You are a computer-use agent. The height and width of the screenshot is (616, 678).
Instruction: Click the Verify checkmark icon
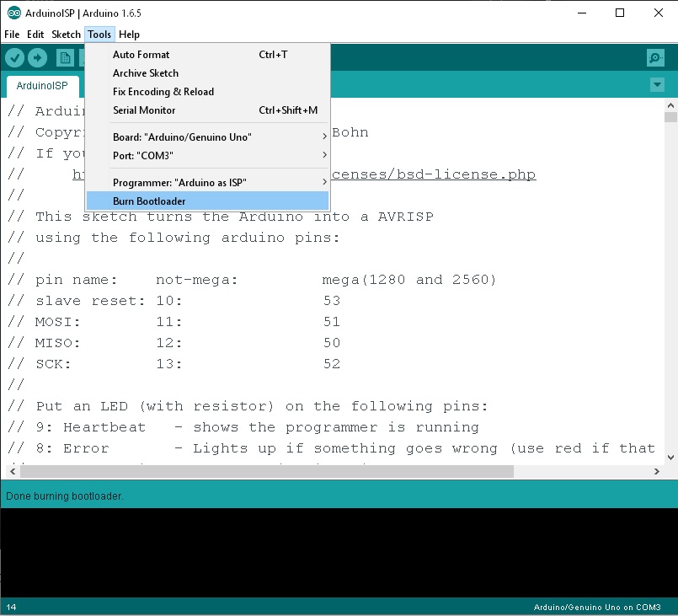coord(14,57)
